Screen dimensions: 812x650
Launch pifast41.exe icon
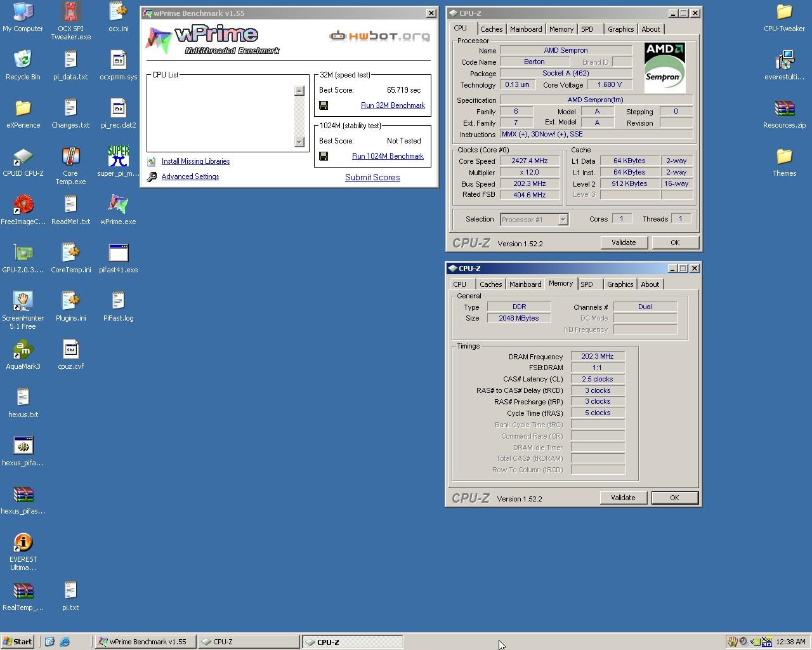point(118,258)
